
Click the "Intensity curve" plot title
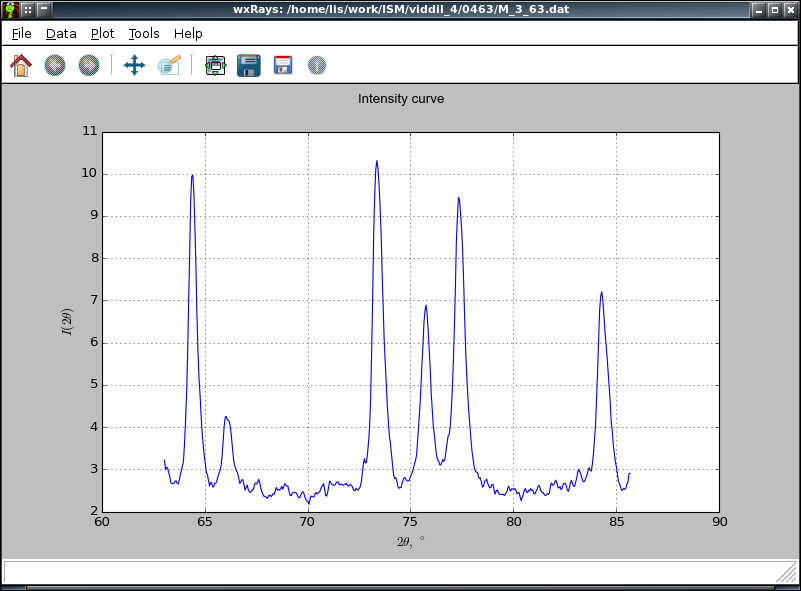click(x=401, y=99)
